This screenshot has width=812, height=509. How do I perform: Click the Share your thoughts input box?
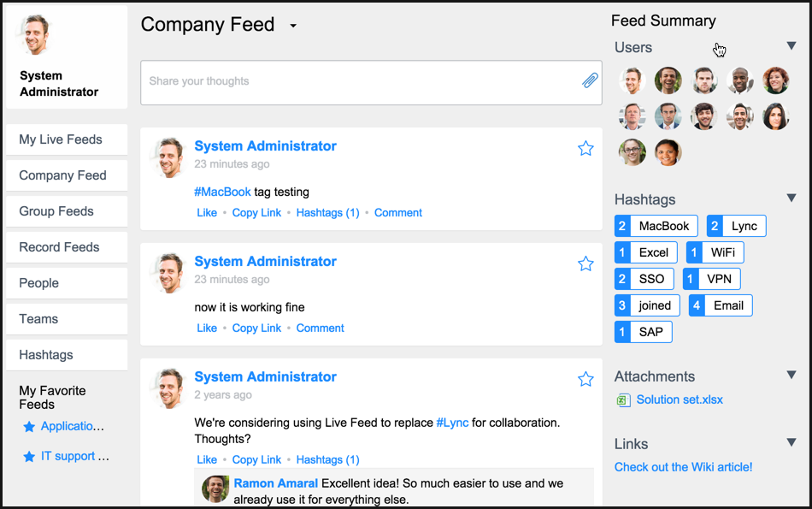pyautogui.click(x=371, y=82)
